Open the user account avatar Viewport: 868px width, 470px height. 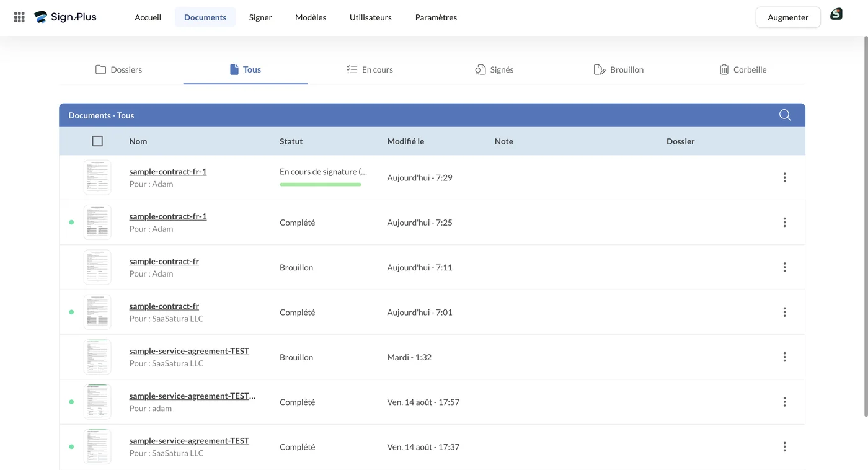point(836,14)
